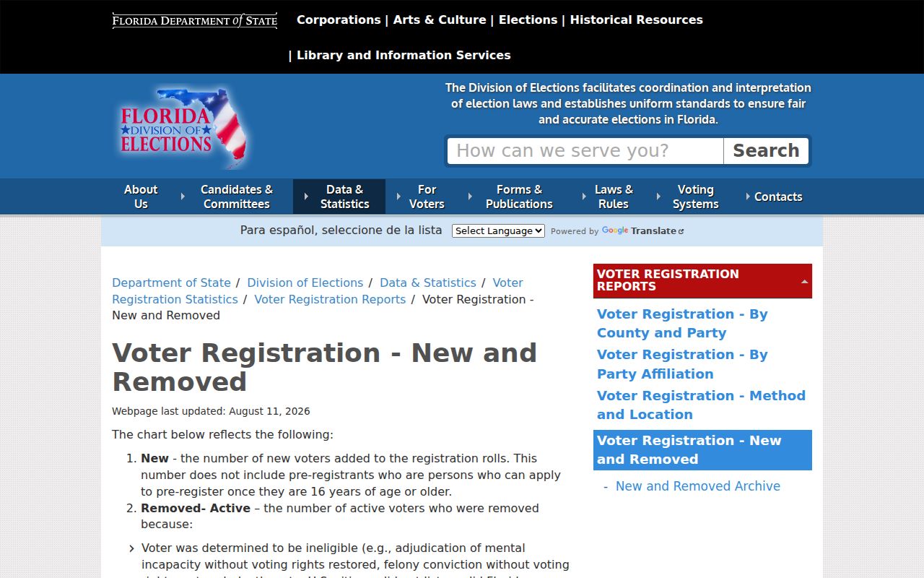Go to Corporations link in top bar
The width and height of the screenshot is (924, 578).
pos(339,20)
